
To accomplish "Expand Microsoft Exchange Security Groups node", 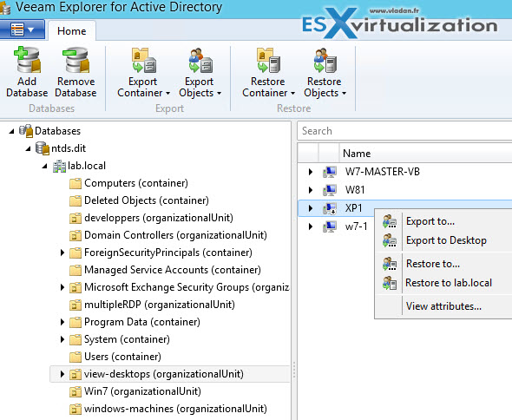I will (x=62, y=287).
